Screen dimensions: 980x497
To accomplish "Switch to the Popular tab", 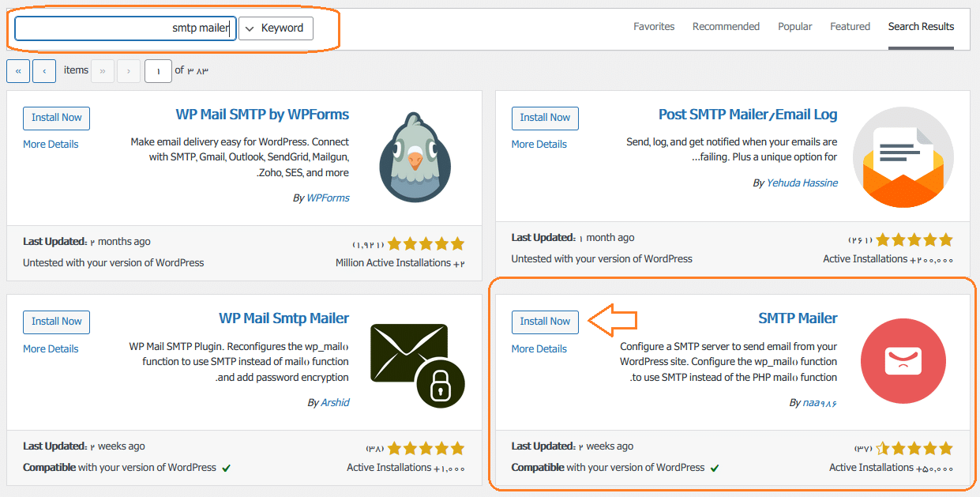I will 794,26.
